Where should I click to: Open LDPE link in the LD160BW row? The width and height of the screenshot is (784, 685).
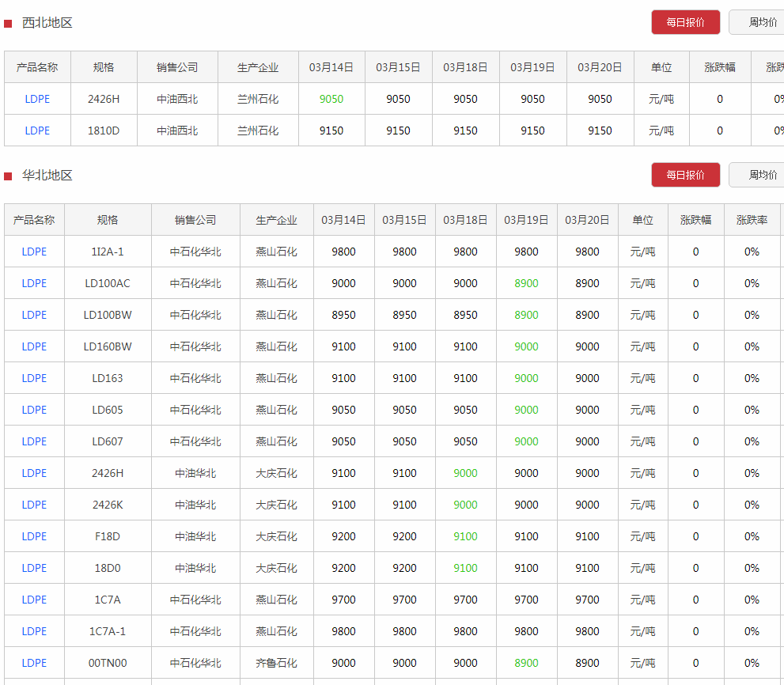pos(34,346)
